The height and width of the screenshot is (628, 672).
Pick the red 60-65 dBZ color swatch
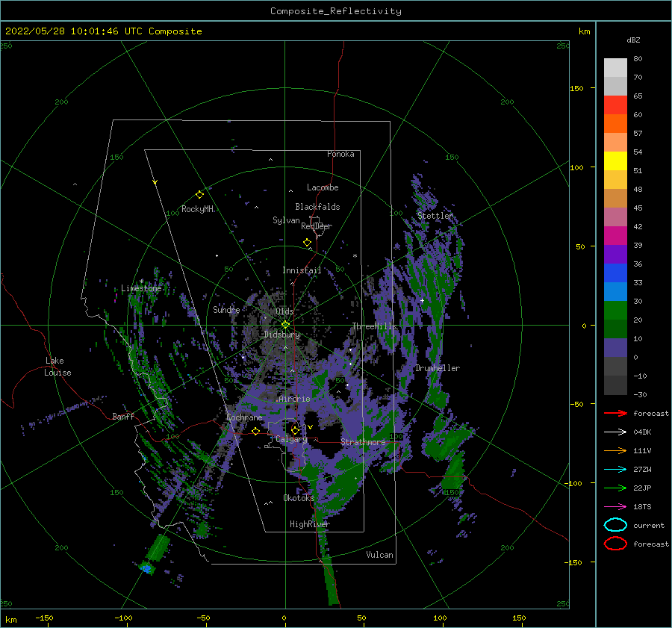point(615,105)
